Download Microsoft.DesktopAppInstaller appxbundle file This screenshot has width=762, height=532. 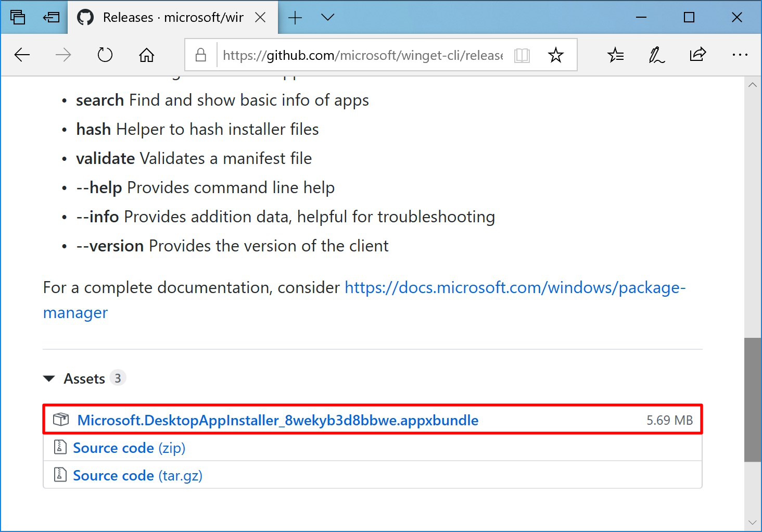(x=278, y=420)
